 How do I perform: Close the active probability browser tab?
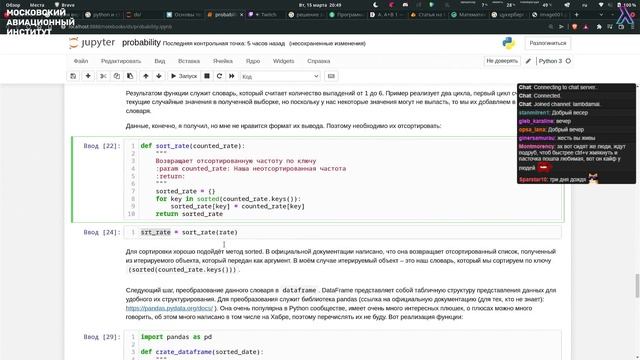[x=241, y=15]
